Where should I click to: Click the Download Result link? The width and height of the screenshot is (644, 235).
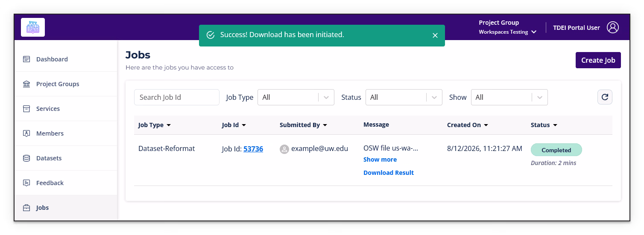[389, 173]
